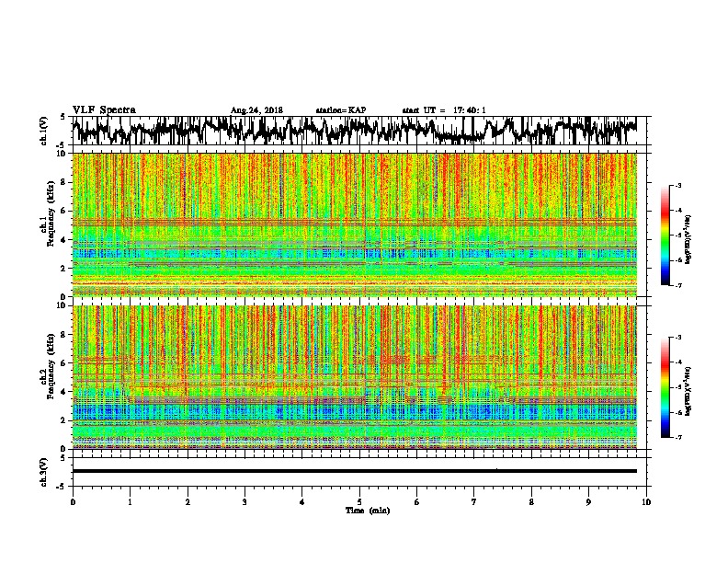Click the ch.2 frequency spectrogram panel
This screenshot has height=563, width=728.
pos(355,377)
